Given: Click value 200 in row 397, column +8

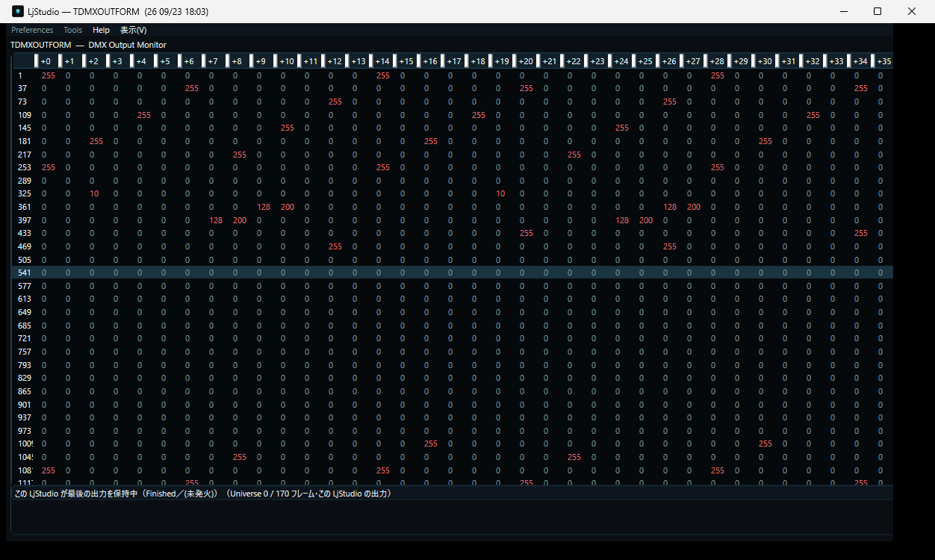Looking at the screenshot, I should pos(240,220).
